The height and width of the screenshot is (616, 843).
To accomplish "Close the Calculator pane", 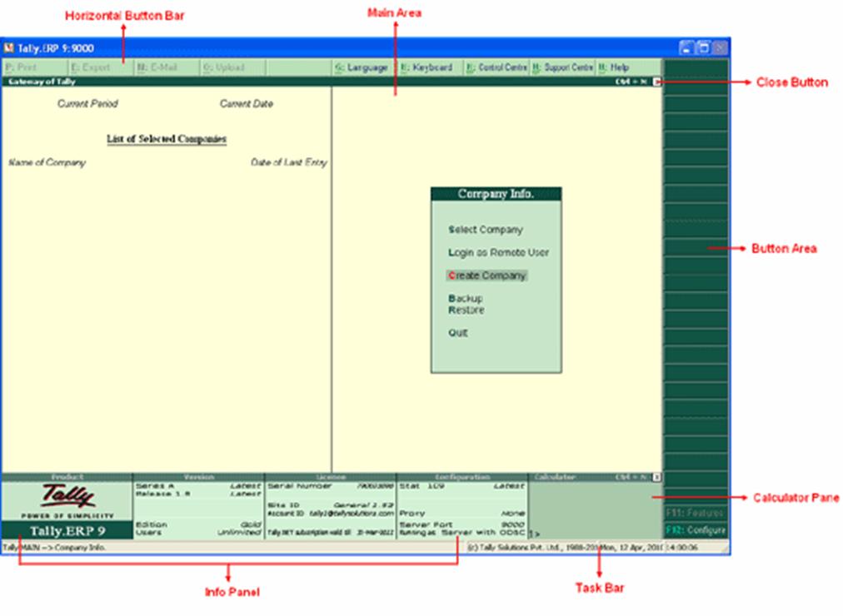I will click(x=657, y=478).
